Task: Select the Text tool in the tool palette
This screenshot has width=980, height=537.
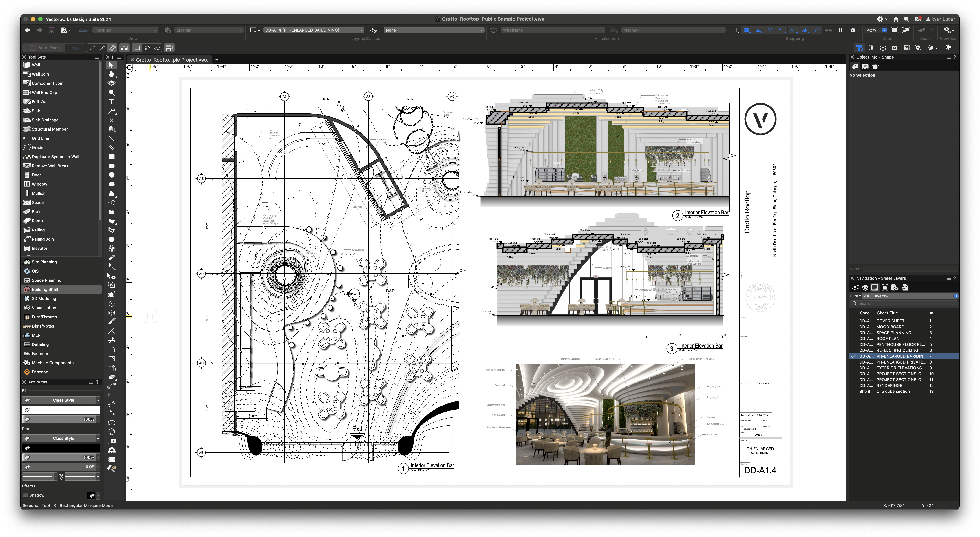Action: coord(111,102)
